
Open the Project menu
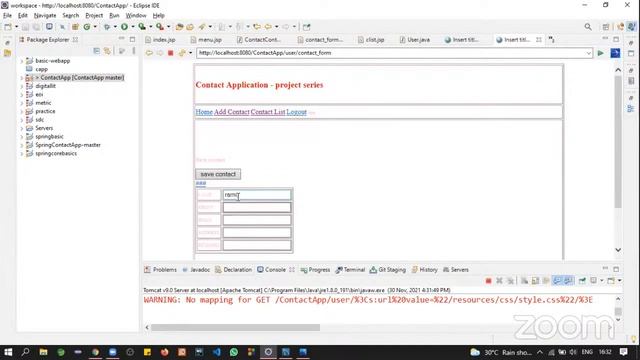[x=94, y=16]
